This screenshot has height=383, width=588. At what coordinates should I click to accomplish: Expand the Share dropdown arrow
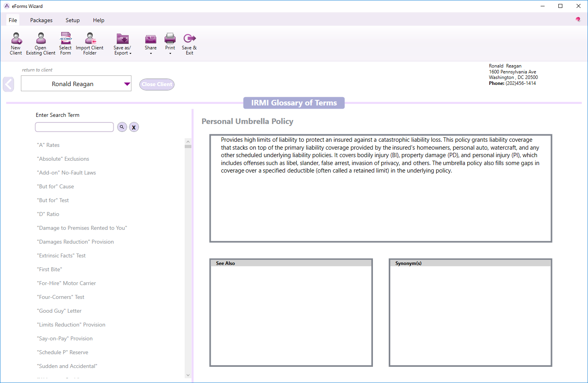click(151, 53)
